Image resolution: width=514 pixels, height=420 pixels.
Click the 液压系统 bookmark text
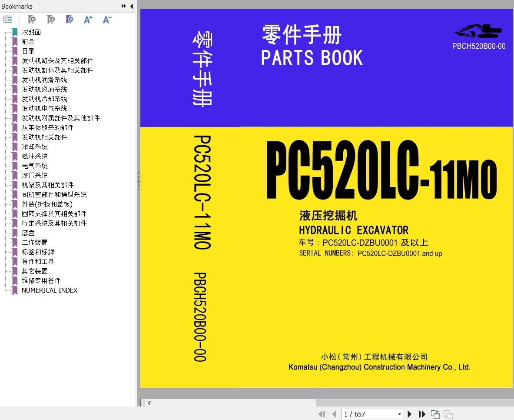click(35, 176)
